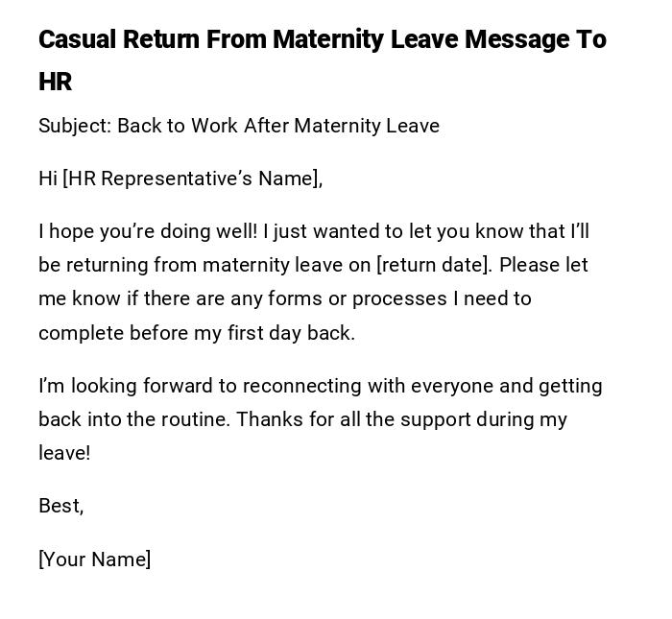Click the subject line "Back to Work After Maternity Leave"
672x619 pixels.
click(x=278, y=126)
